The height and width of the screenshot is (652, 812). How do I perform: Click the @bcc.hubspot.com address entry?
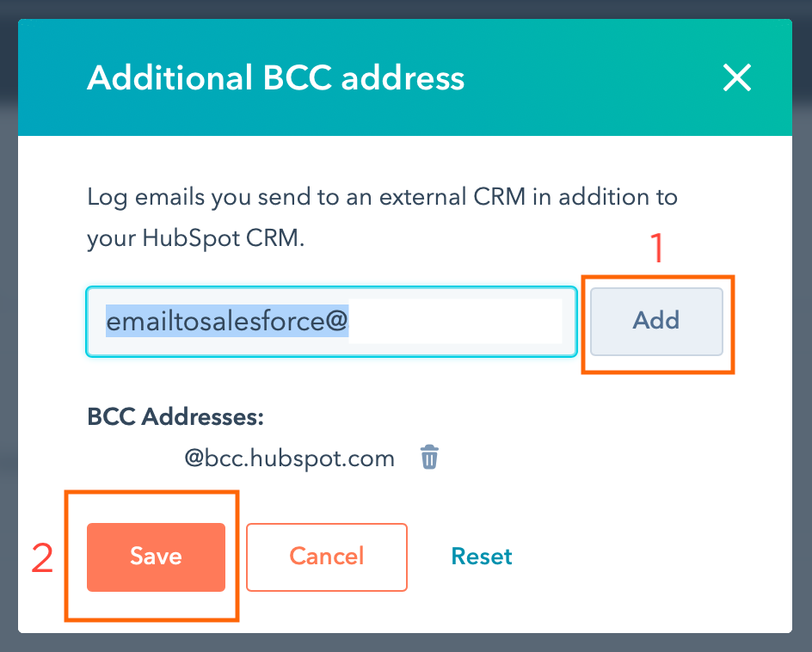(290, 458)
